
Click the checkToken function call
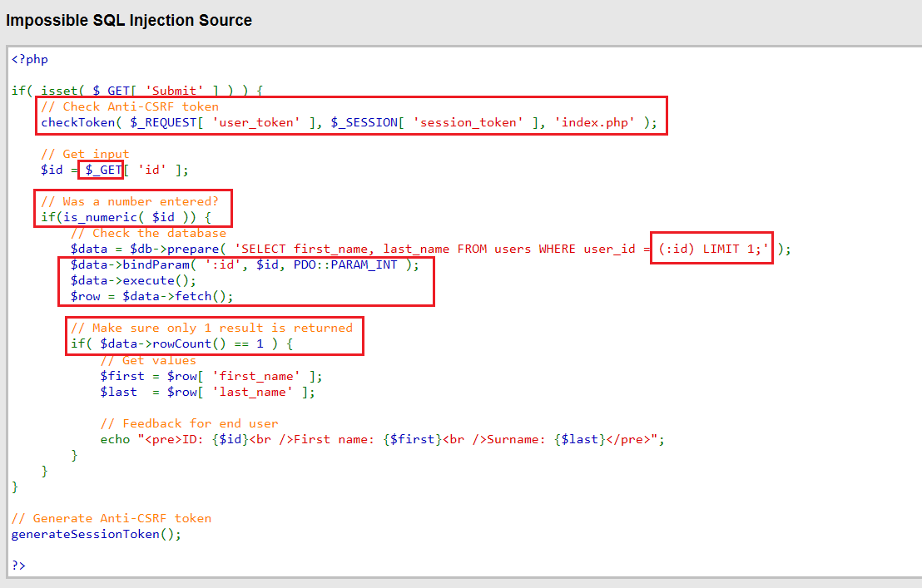click(x=349, y=123)
